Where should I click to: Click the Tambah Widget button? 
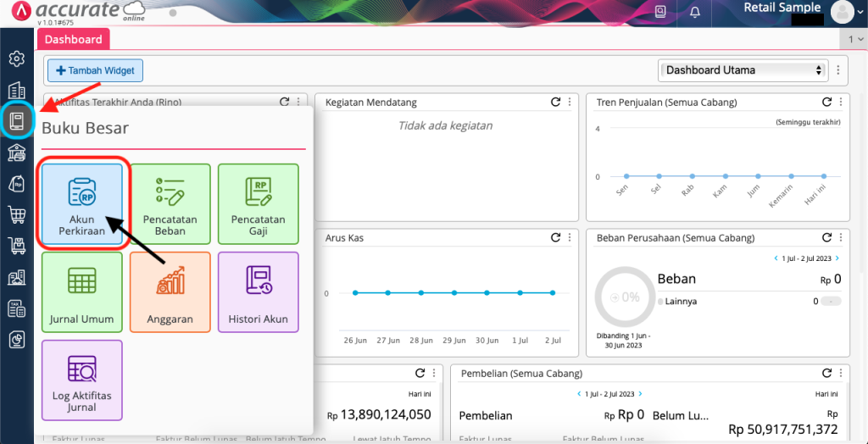[95, 71]
